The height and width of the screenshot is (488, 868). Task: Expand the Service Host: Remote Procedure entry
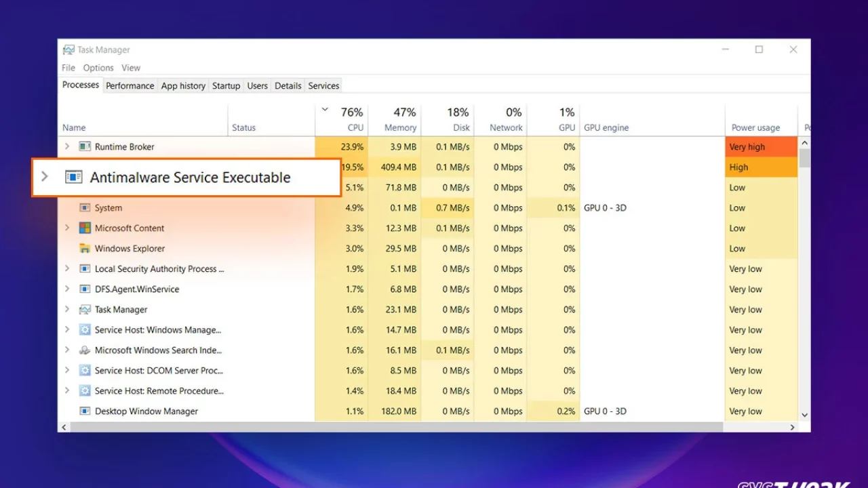tap(66, 390)
